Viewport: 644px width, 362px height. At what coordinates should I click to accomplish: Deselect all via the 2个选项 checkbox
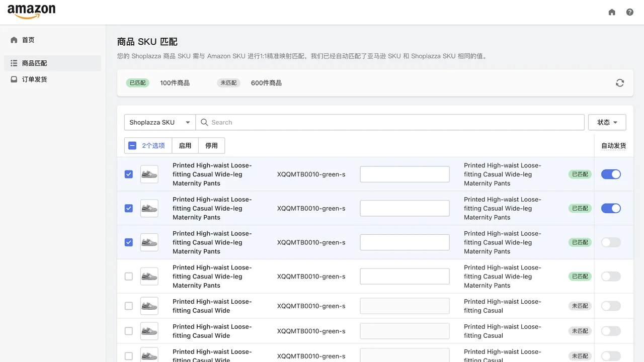point(132,145)
